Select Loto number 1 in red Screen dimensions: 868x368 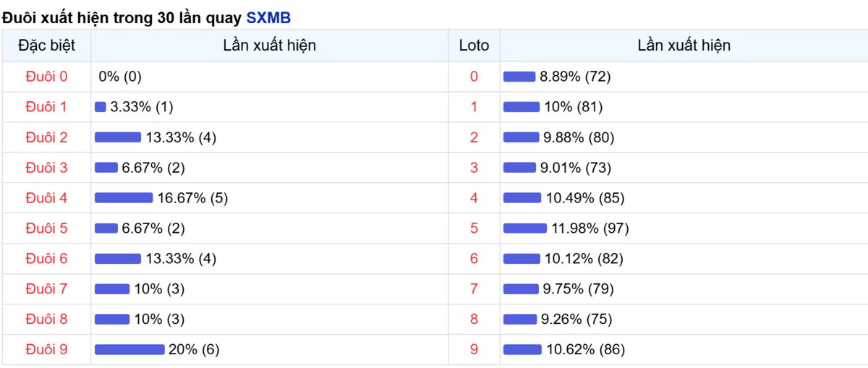474,106
